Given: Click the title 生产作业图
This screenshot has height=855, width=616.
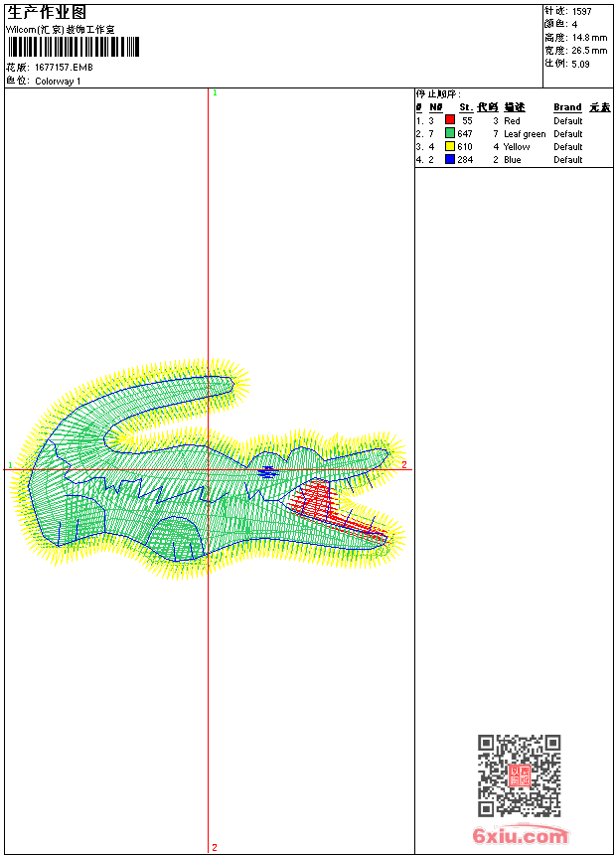Looking at the screenshot, I should point(47,13).
